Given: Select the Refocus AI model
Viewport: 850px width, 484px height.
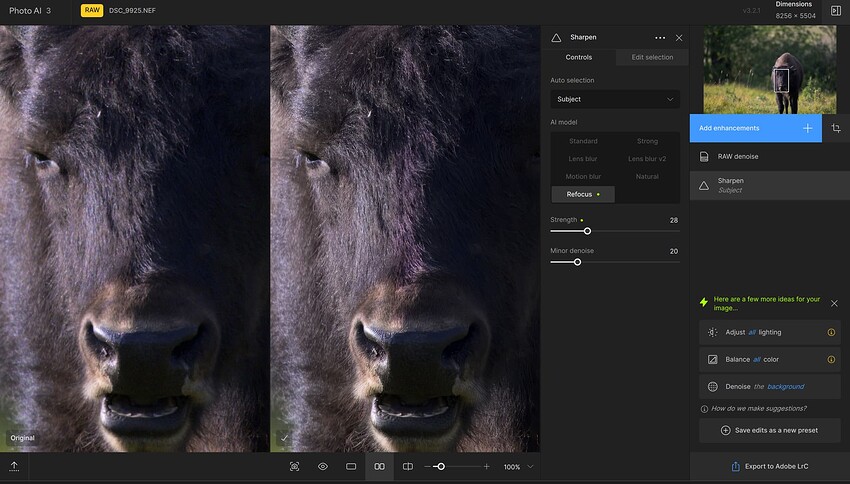Looking at the screenshot, I should click(583, 194).
